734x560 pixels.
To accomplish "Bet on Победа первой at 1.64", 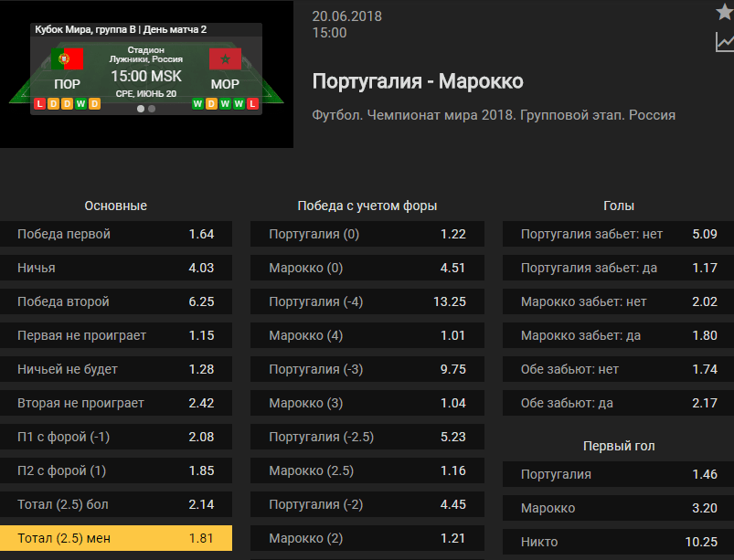I will pyautogui.click(x=116, y=234).
